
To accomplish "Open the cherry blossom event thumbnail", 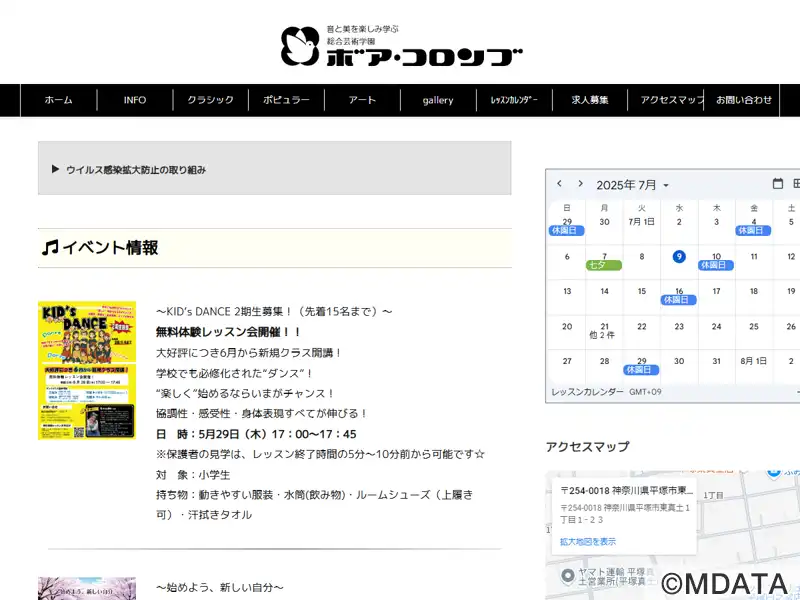I will pos(87,588).
